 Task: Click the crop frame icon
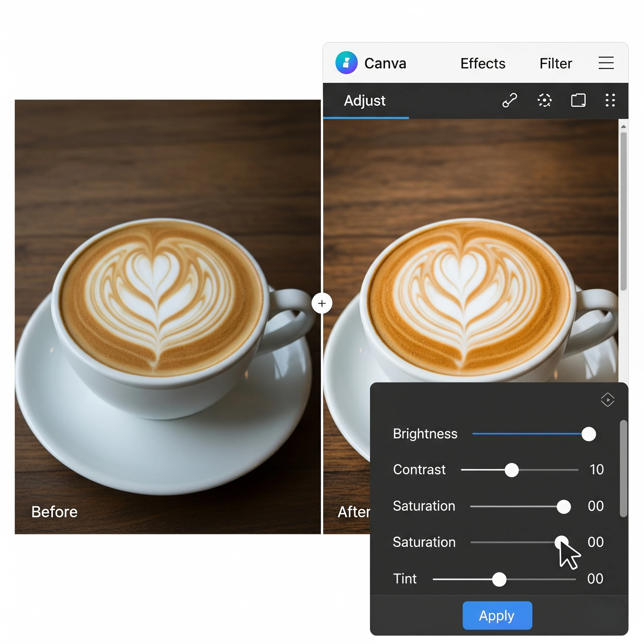coord(578,100)
